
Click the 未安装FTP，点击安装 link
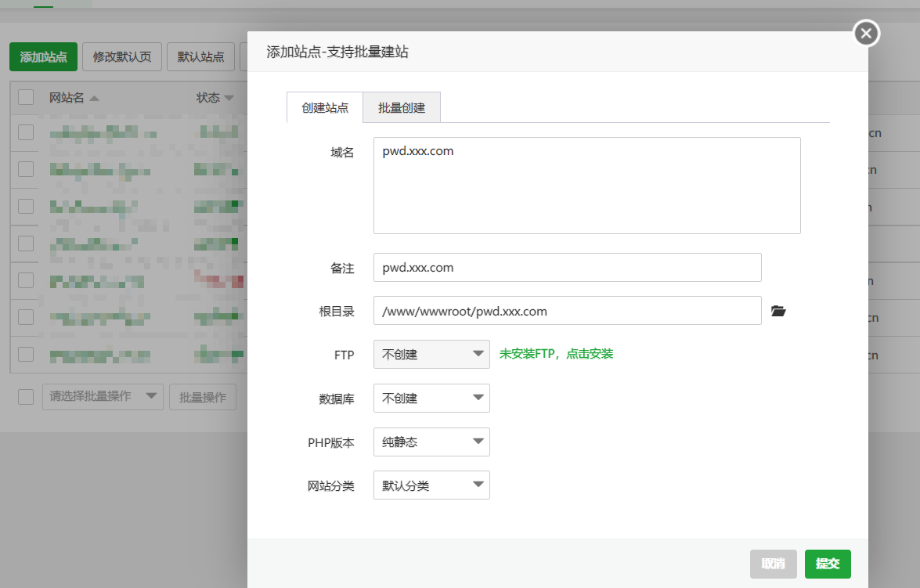click(x=556, y=354)
